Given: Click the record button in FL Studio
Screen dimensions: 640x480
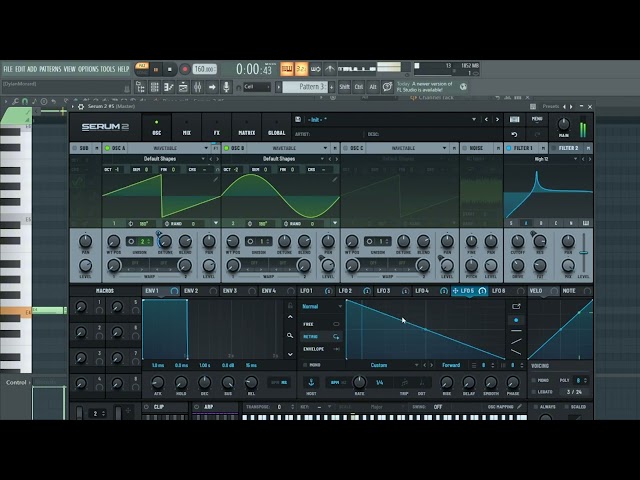Looking at the screenshot, I should click(184, 69).
